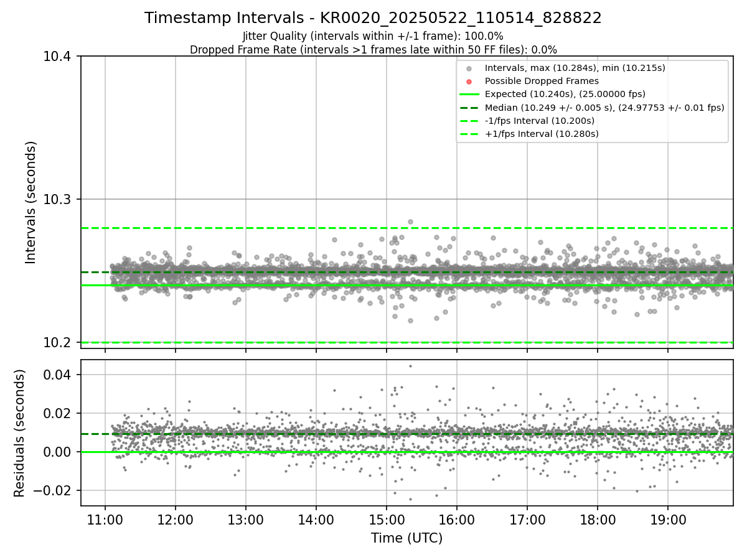Click the "Residuals (seconds)" y-axis label

[x=19, y=433]
